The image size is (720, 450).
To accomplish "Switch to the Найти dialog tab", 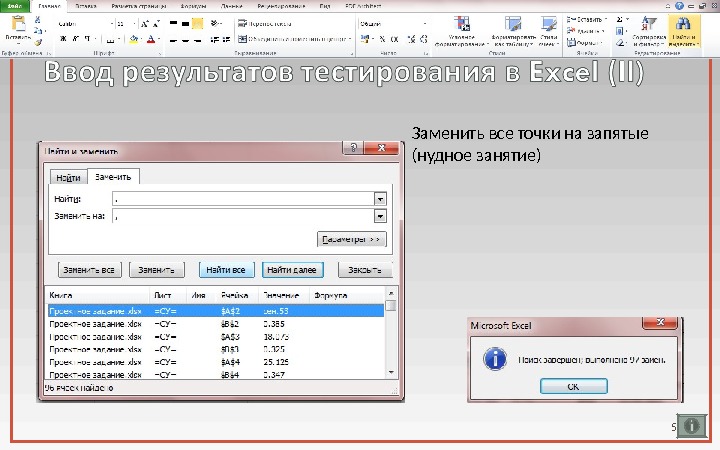I will 68,178.
